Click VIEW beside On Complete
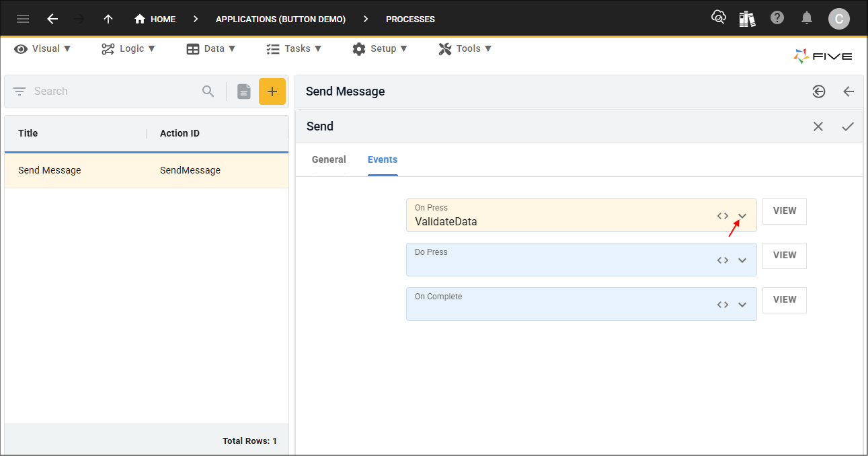Screen dimensions: 868x456 tap(785, 300)
